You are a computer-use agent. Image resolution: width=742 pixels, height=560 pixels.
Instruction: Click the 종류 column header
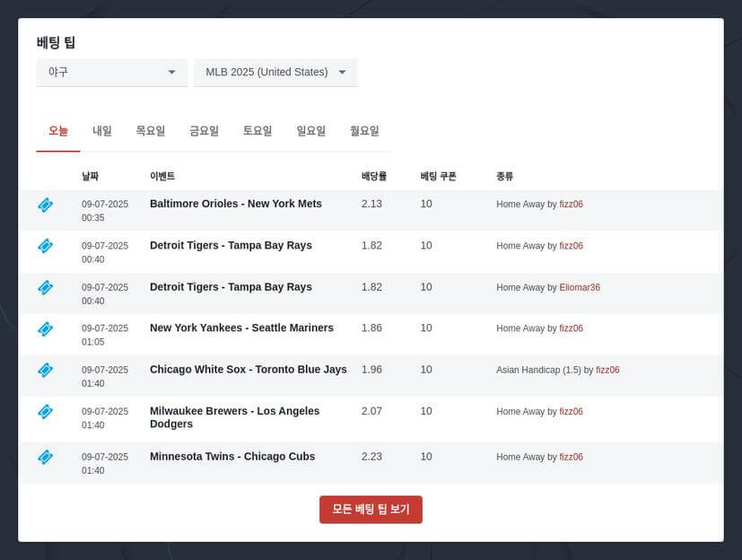pos(504,176)
